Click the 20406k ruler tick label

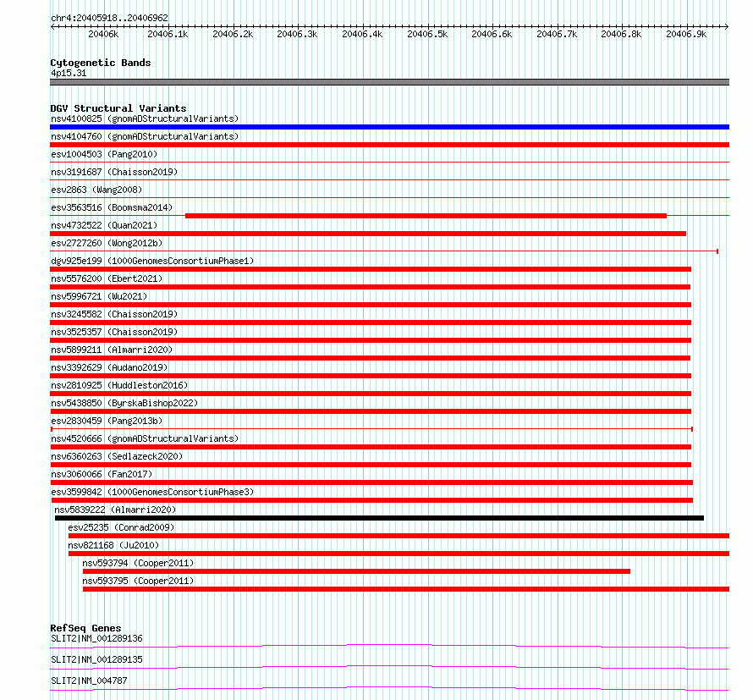103,34
